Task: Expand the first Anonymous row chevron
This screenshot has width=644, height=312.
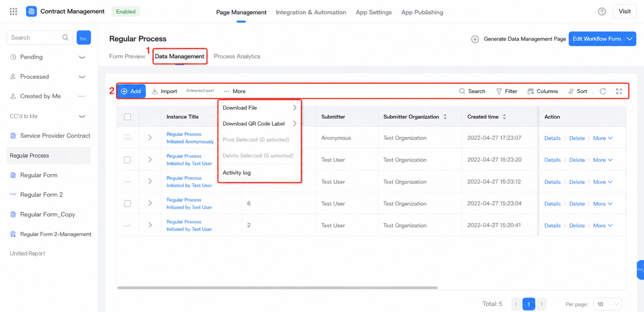Action: click(x=150, y=138)
